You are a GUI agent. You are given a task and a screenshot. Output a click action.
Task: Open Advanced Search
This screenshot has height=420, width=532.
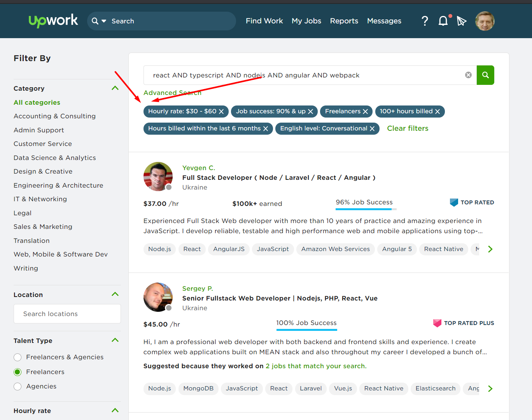pos(172,93)
